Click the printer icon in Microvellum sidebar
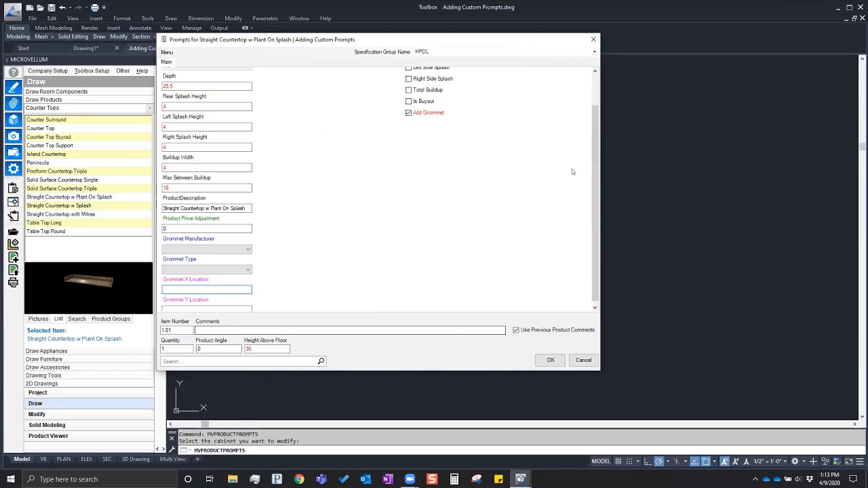 click(x=13, y=283)
